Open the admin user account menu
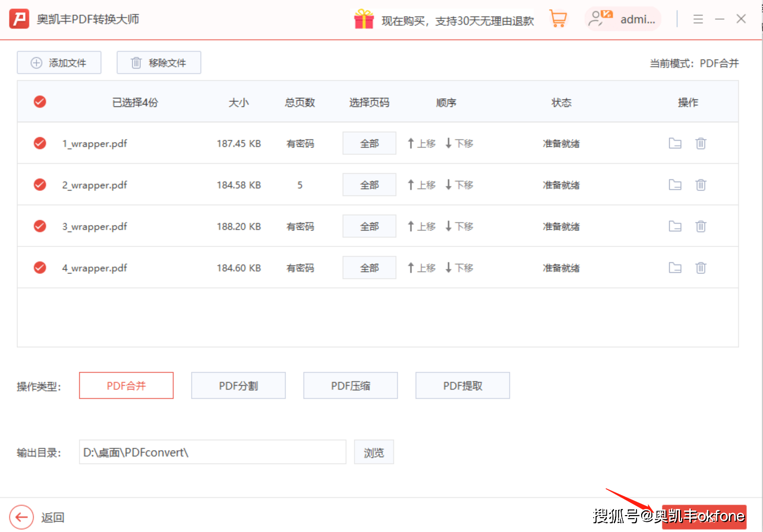Viewport: 763px width, 532px height. [623, 19]
